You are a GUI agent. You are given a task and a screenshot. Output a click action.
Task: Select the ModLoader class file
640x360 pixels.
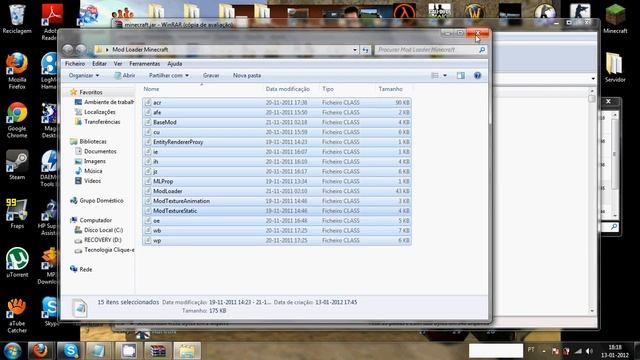click(x=277, y=191)
